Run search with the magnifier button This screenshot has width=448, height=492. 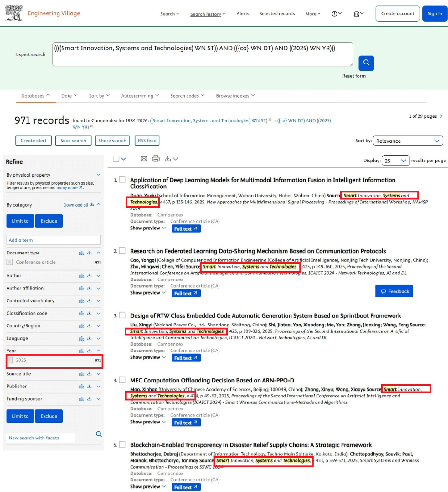point(366,63)
